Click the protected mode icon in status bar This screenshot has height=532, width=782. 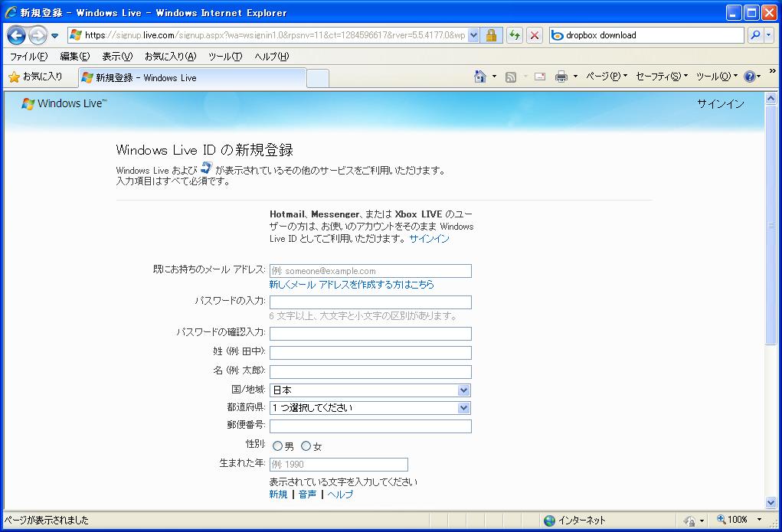690,521
